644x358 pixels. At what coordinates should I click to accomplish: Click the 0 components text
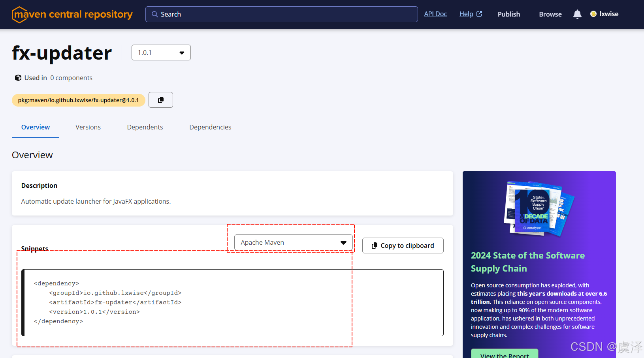[x=71, y=78]
